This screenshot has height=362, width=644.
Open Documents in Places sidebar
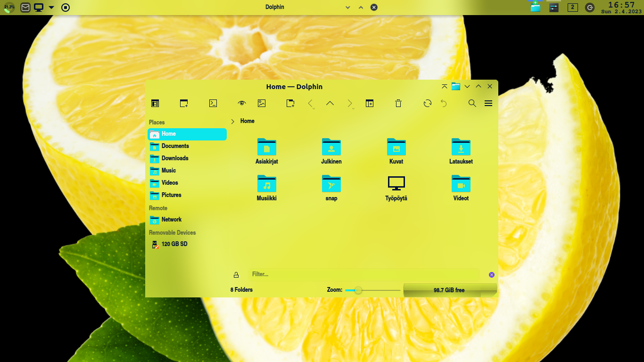[x=187, y=146]
